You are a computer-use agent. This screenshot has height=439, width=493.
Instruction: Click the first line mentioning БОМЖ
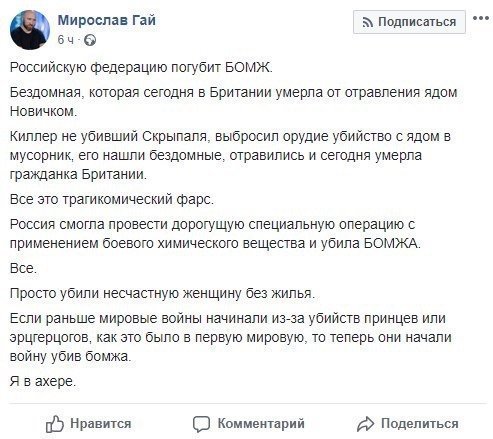pyautogui.click(x=141, y=68)
